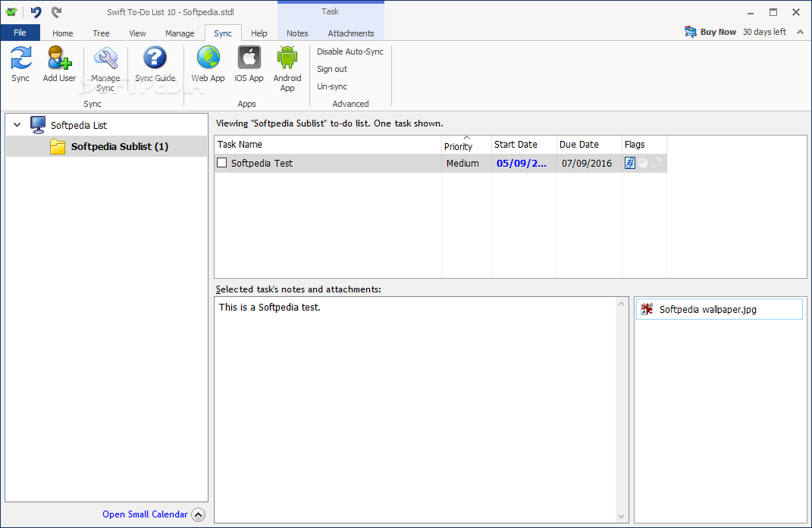812x528 pixels.
Task: Click the Sync icon in the ribbon
Action: point(21,58)
